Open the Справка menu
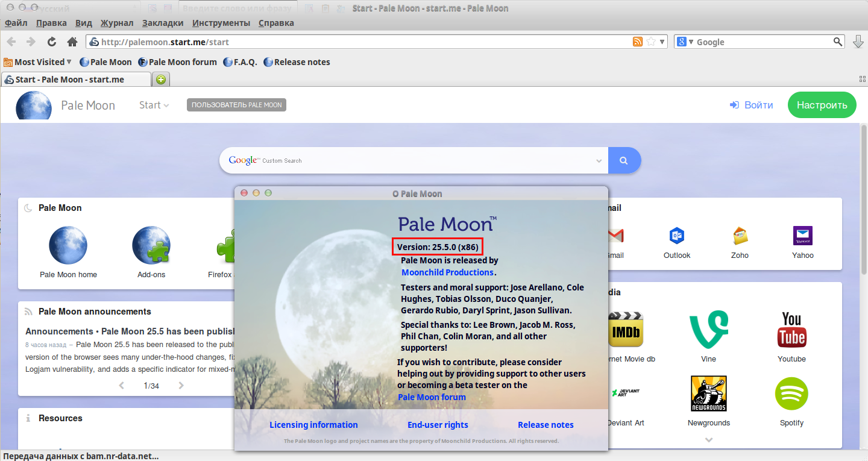Image resolution: width=868 pixels, height=461 pixels. [276, 23]
